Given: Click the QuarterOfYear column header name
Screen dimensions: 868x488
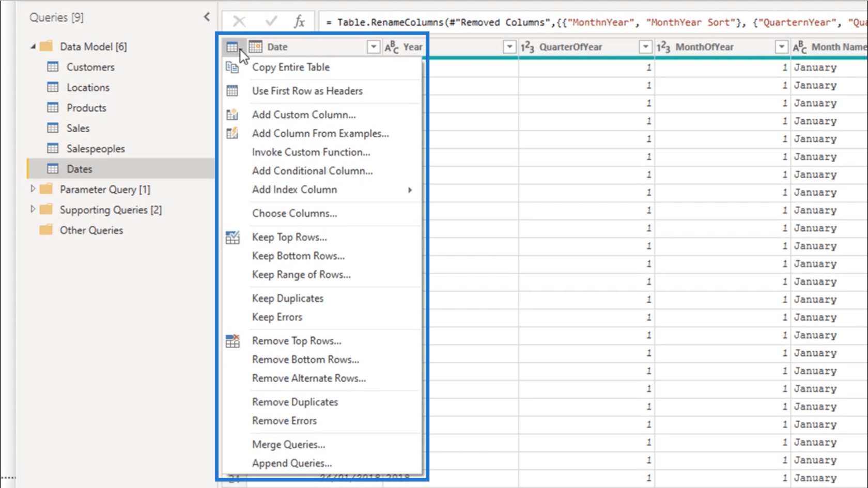Looking at the screenshot, I should [x=571, y=47].
